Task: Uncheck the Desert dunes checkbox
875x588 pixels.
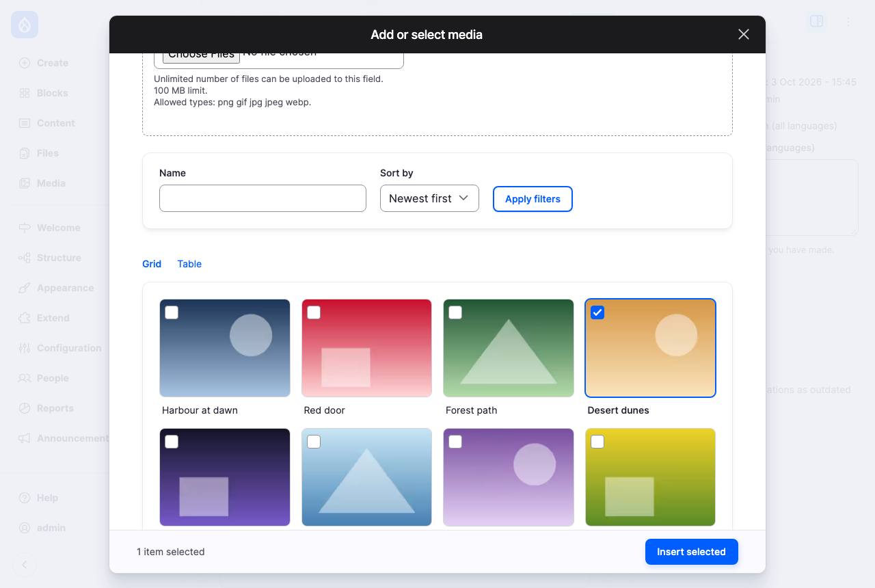Action: pyautogui.click(x=597, y=312)
